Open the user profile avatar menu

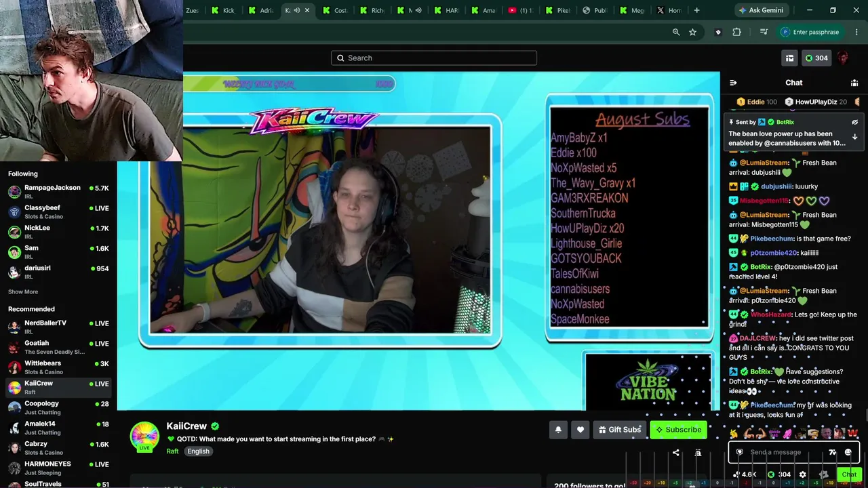pos(843,58)
